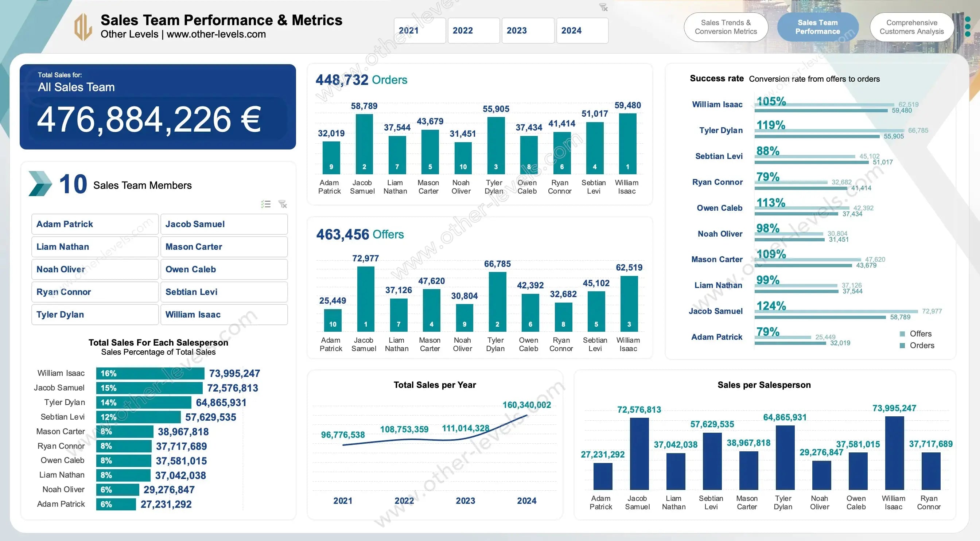This screenshot has height=541, width=980.
Task: Click www.other-levels.com link in header
Action: tap(216, 34)
